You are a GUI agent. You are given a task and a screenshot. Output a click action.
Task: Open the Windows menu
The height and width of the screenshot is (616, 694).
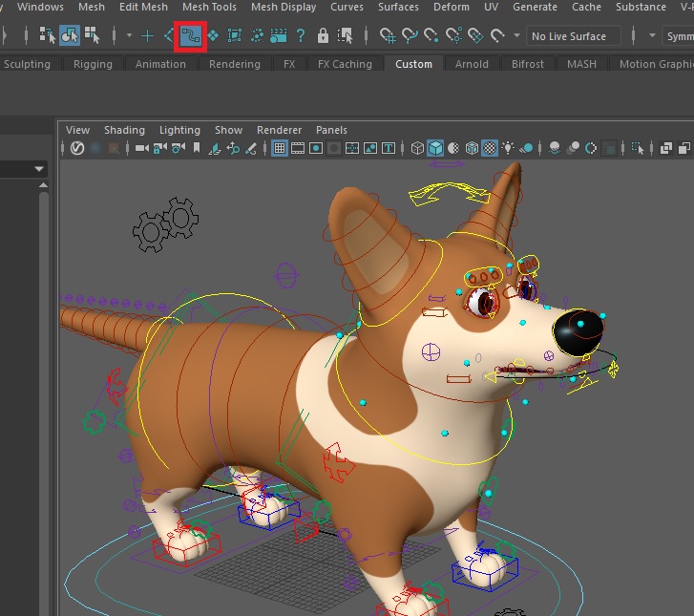tap(40, 7)
